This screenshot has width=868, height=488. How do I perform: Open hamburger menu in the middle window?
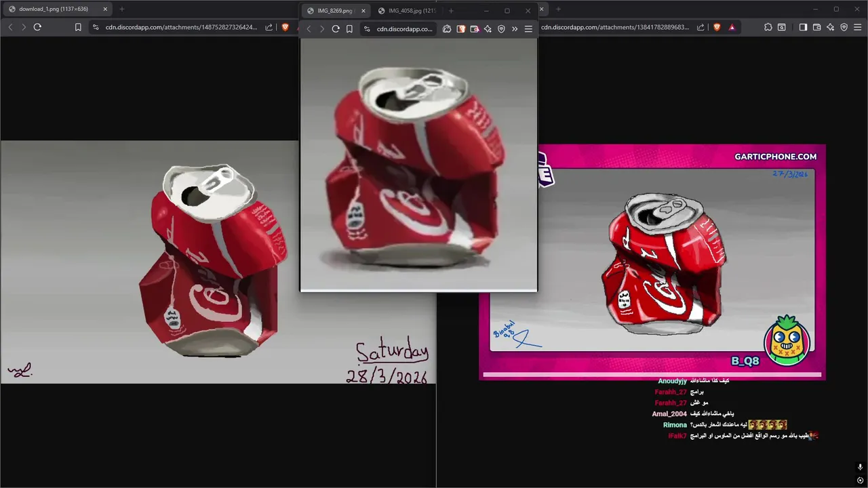pyautogui.click(x=528, y=29)
